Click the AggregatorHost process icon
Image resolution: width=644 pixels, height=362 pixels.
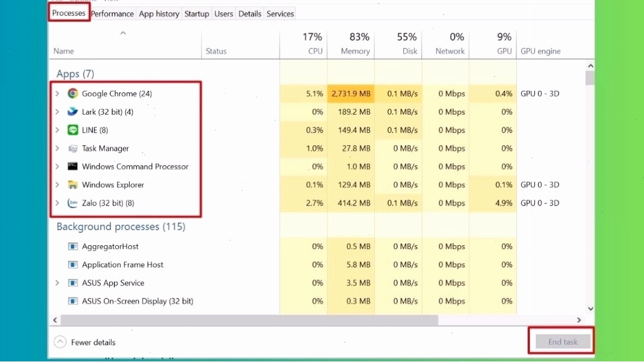point(73,246)
